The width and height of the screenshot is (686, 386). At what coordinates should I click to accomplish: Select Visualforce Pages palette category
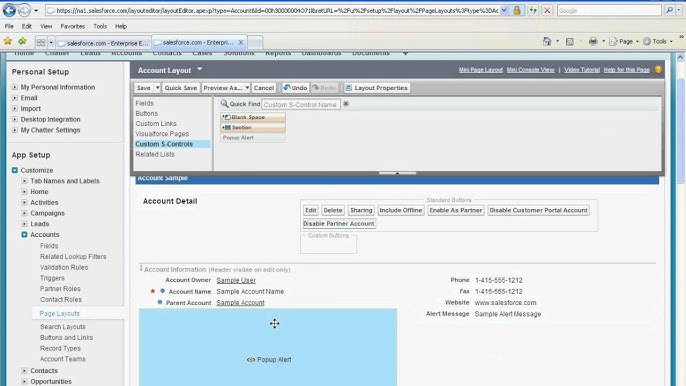[162, 133]
